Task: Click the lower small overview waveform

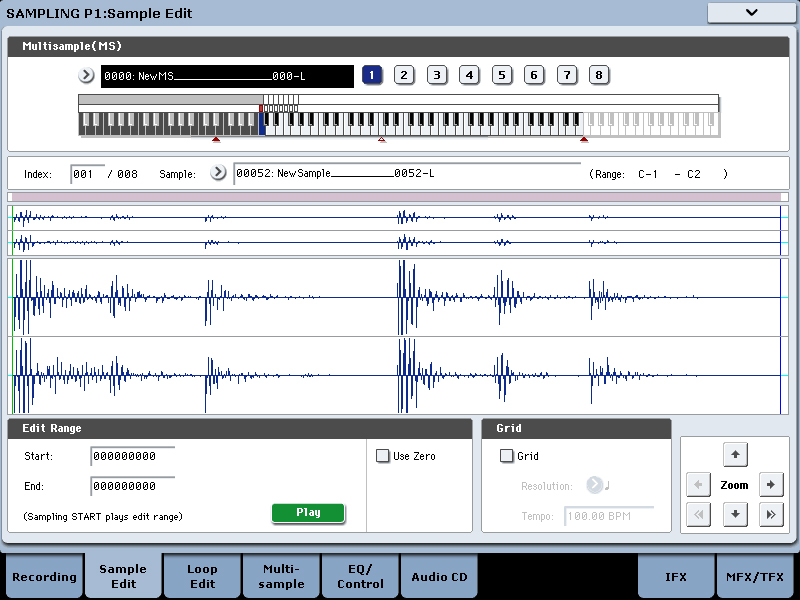Action: click(398, 243)
